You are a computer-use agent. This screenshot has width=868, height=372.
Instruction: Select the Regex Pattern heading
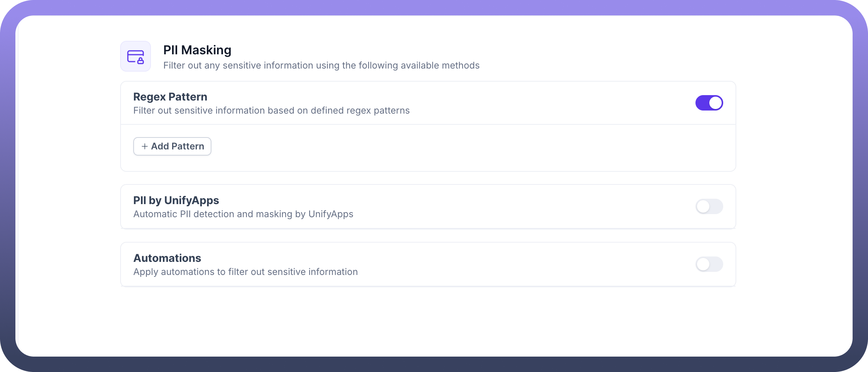pos(170,97)
